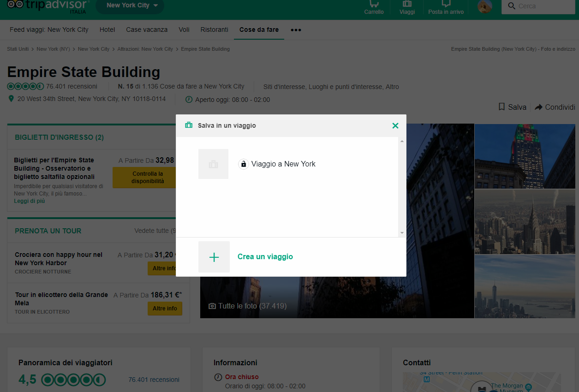Screen dimensions: 579x392
Task: Select the Viaggio a New York trip thumbnail
Action: tap(213, 164)
